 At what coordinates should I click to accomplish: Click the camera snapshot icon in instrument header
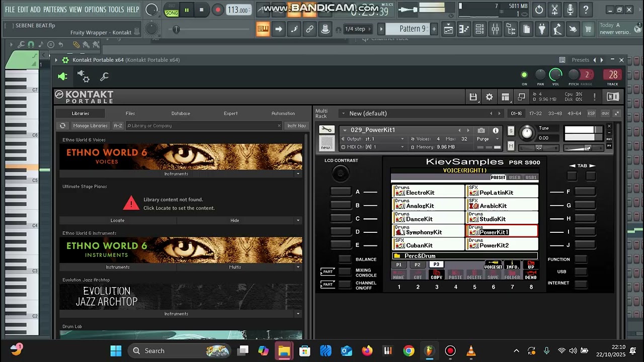(x=481, y=130)
